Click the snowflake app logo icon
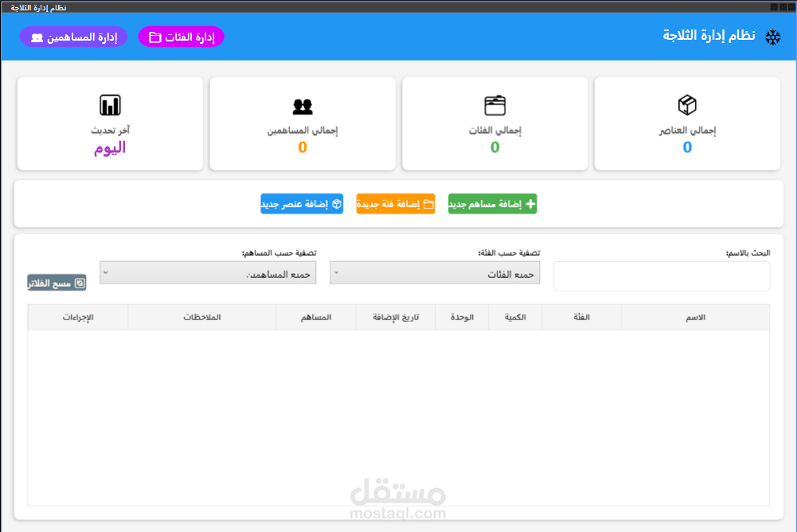 click(x=772, y=37)
